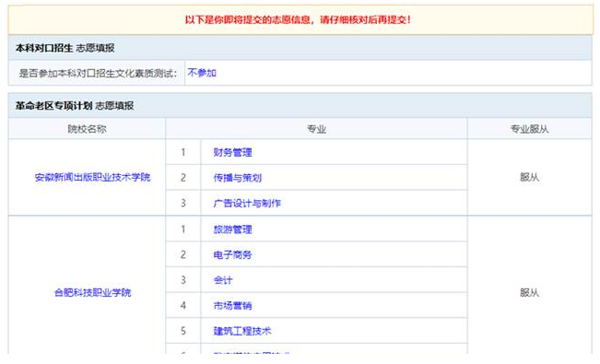The height and width of the screenshot is (364, 600).
Task: Click the 本科对口招生 志愿填报 section header
Action: point(300,48)
